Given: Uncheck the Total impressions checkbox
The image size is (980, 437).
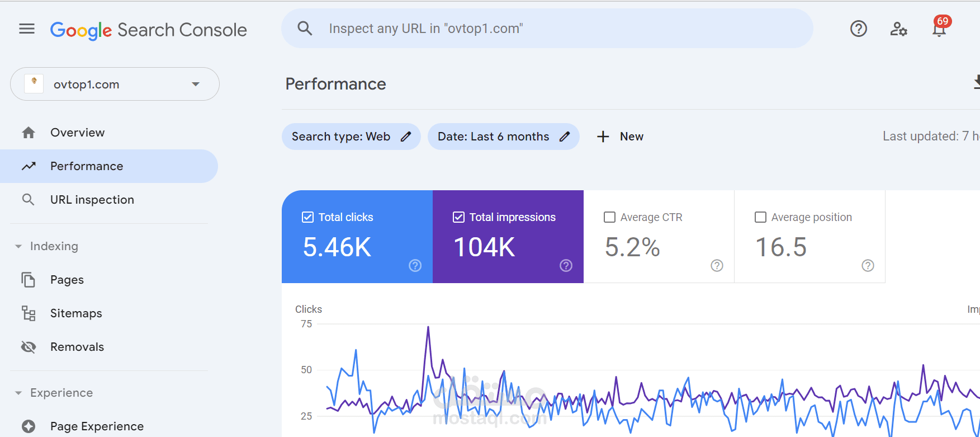Looking at the screenshot, I should [x=458, y=217].
